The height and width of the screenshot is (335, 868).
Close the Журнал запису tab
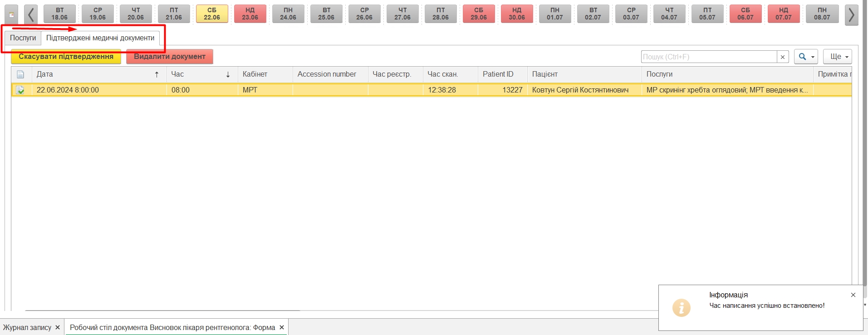click(58, 327)
